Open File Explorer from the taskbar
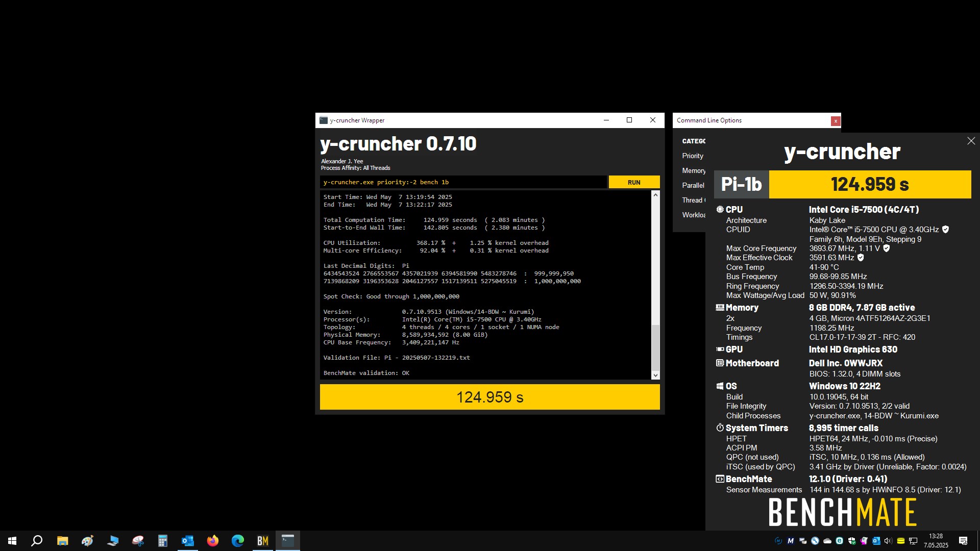 [x=62, y=541]
